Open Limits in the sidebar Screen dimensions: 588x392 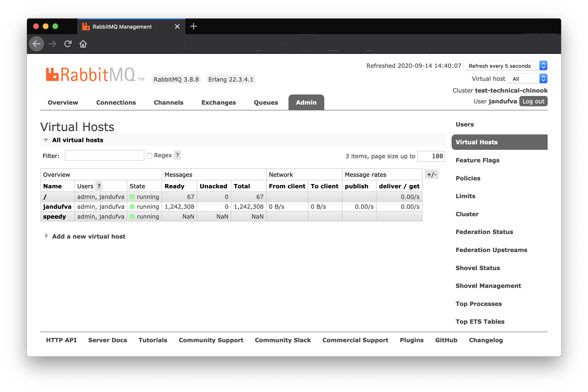[465, 196]
